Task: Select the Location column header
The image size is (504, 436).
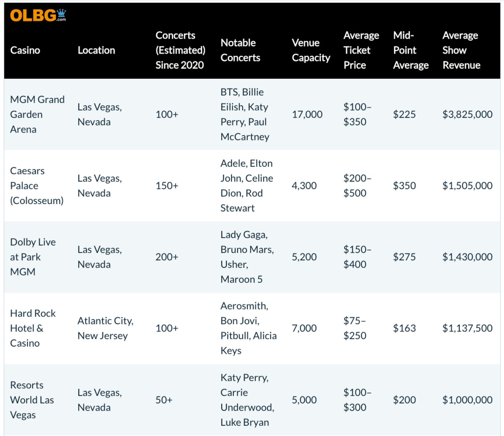Action: 96,50
